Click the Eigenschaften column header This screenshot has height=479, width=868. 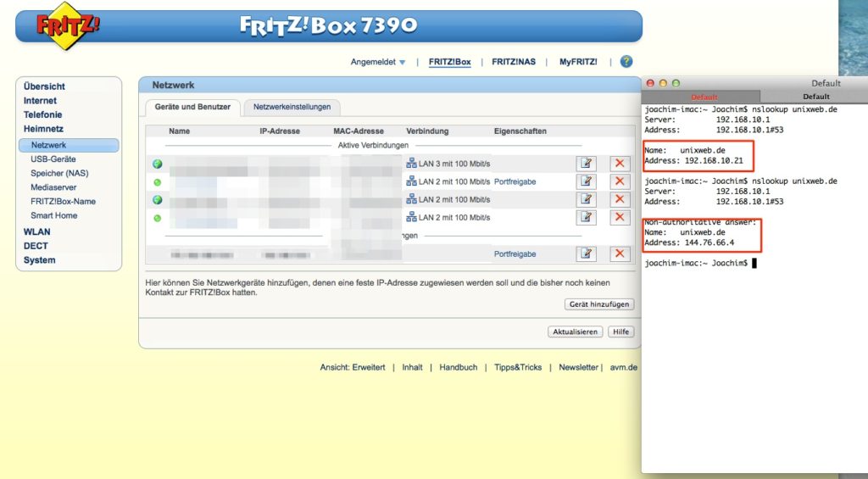pos(520,131)
